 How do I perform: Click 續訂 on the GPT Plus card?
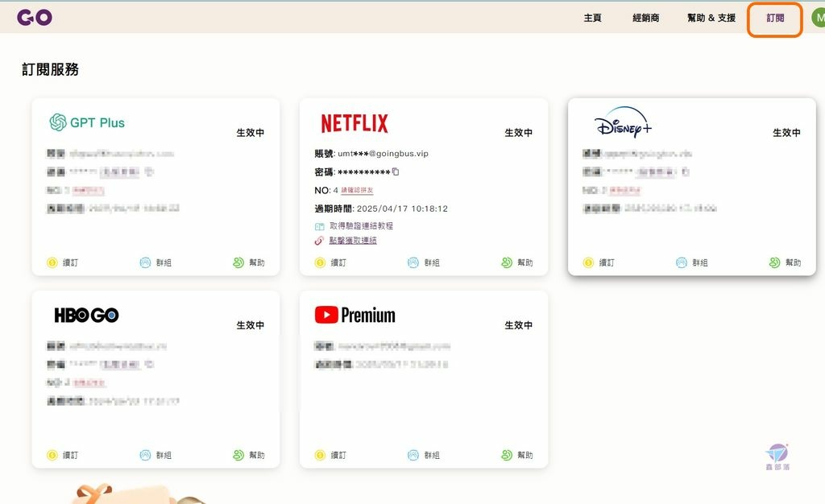point(63,262)
